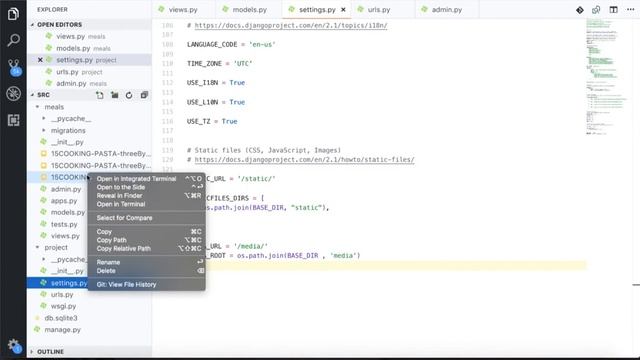Click the Split Editor icon
The height and width of the screenshot is (360, 640).
(613, 10)
